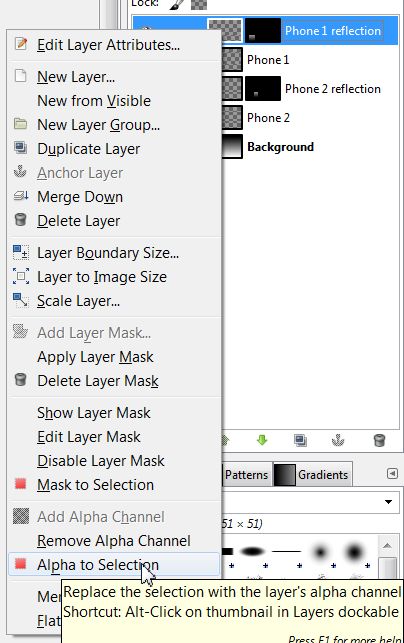Open the dock tab configuration menu button

[x=392, y=474]
